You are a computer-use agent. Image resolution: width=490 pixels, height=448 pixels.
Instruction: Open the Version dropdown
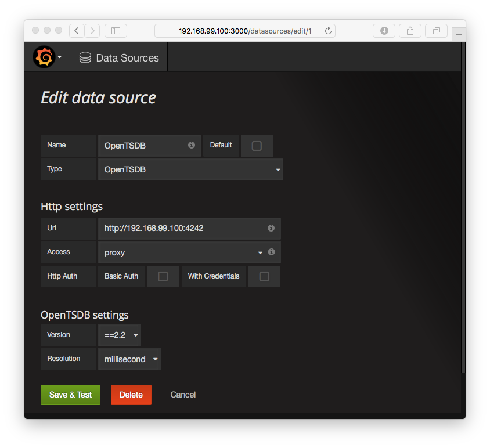coord(120,335)
